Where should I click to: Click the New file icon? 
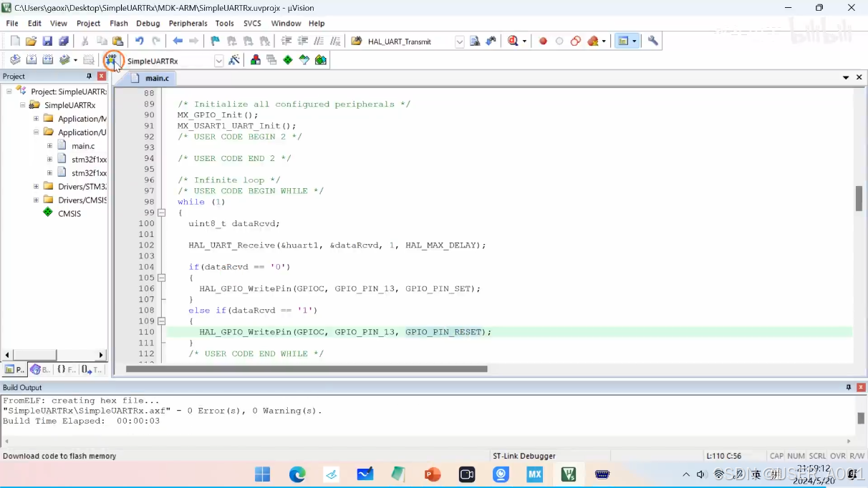(15, 42)
